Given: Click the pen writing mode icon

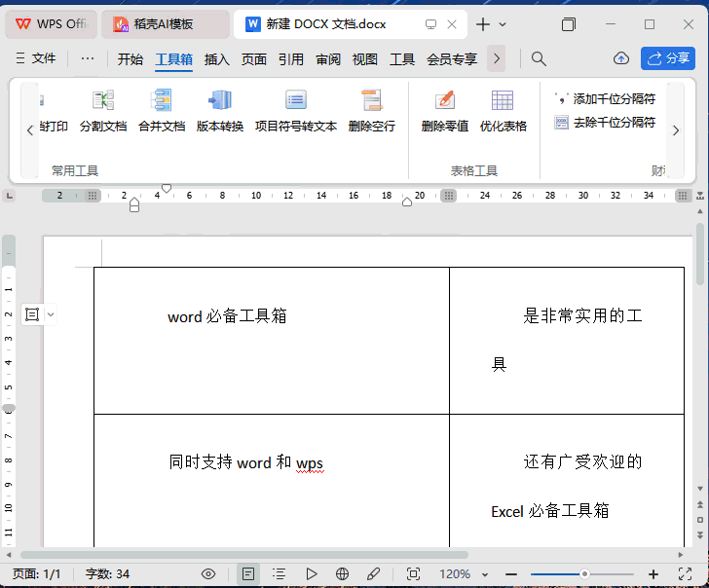Looking at the screenshot, I should [374, 574].
